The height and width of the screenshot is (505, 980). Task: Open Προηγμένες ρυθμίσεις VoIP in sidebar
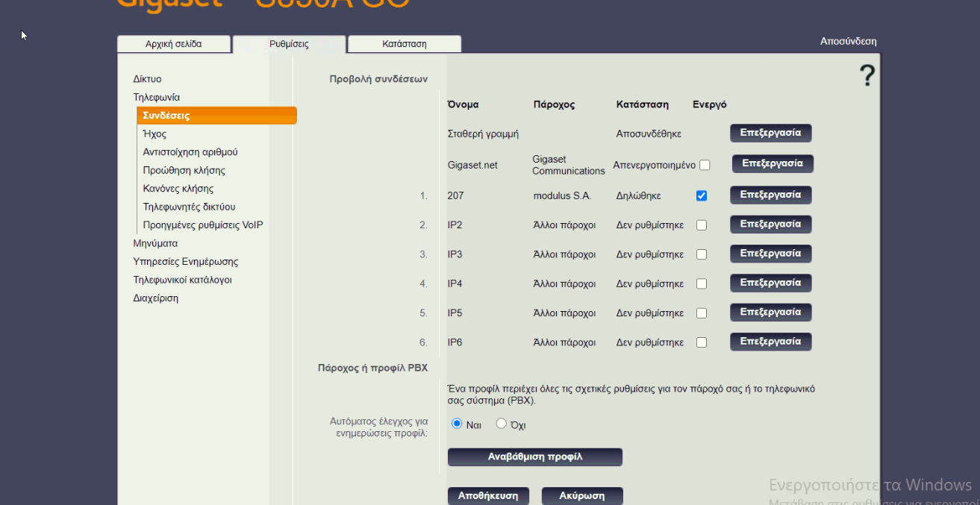pos(203,225)
